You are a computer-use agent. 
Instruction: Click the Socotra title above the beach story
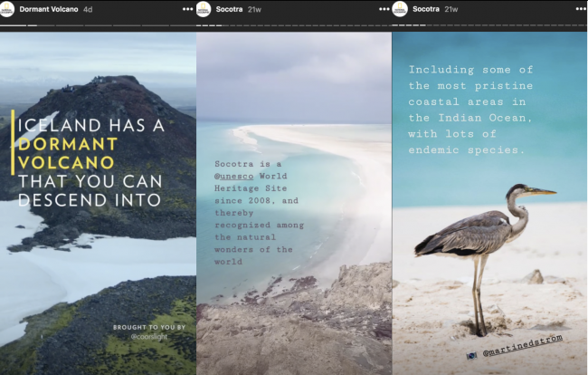click(x=229, y=9)
